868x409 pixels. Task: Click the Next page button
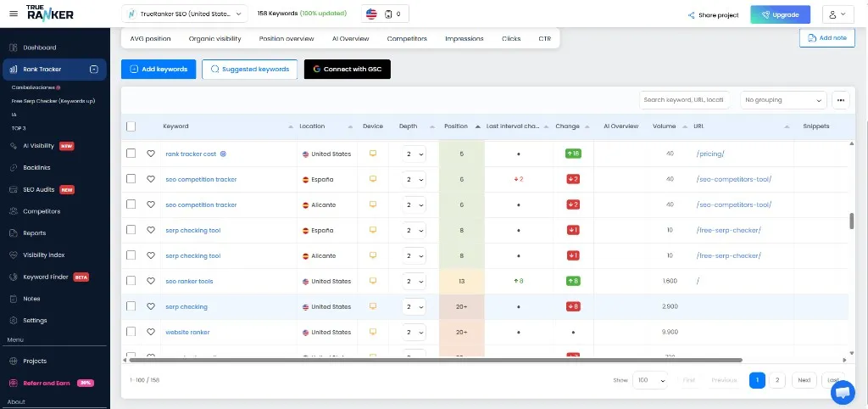(x=804, y=380)
